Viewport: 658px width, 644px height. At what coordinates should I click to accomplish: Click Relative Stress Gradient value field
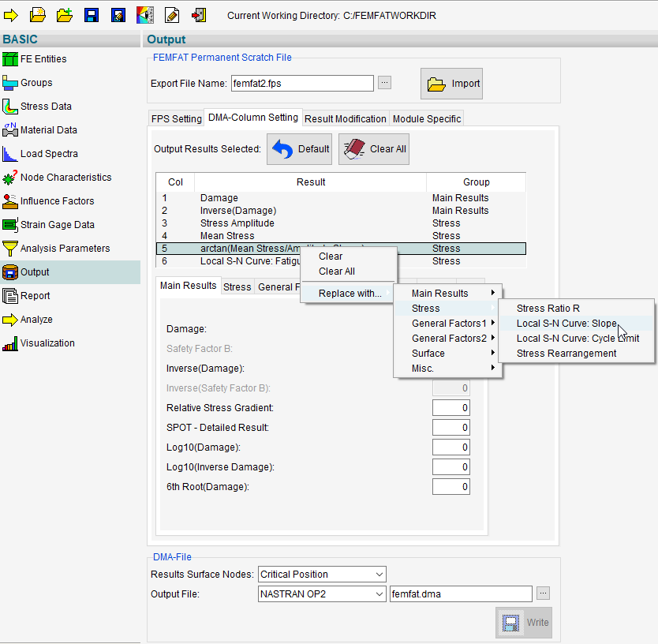click(451, 408)
